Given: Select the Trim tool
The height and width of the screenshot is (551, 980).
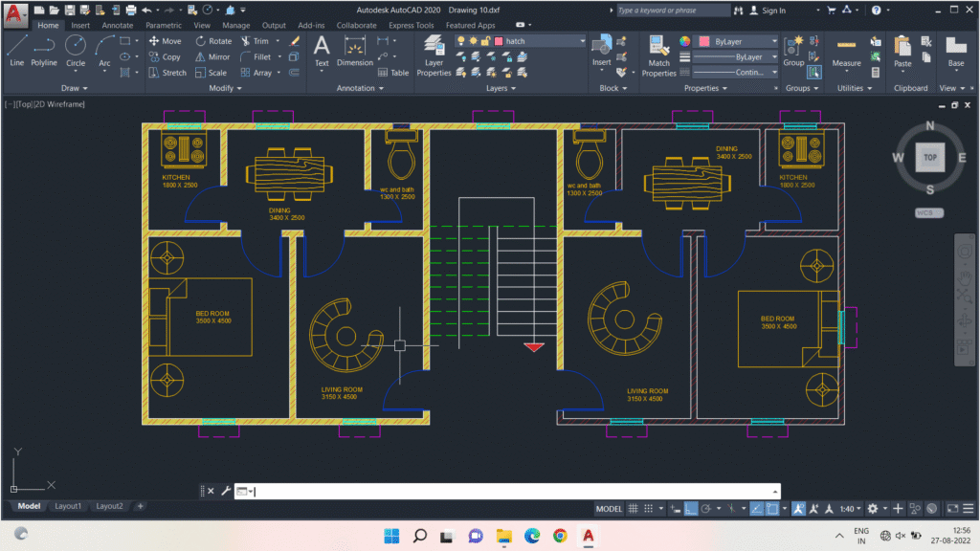Looking at the screenshot, I should tap(255, 41).
